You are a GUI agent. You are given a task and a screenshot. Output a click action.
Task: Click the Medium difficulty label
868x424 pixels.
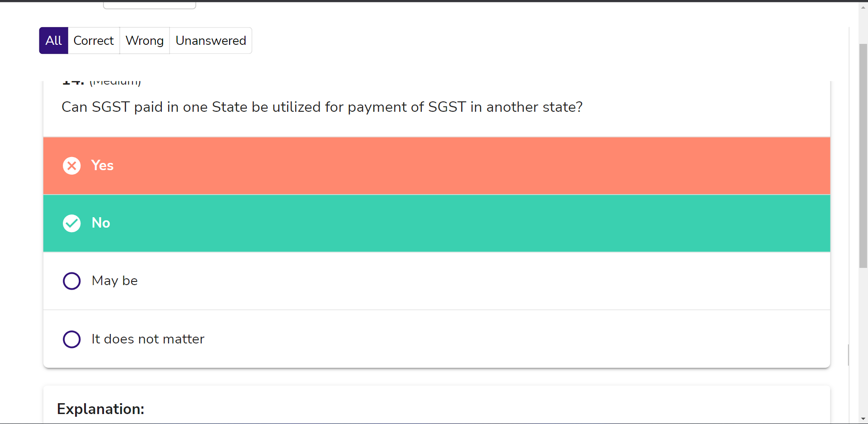click(115, 82)
